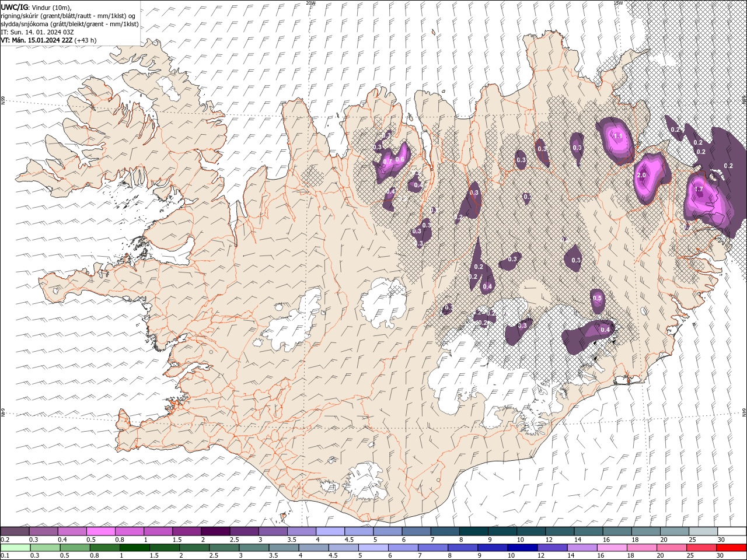Select the deep blue 10–12 rain legend swatch
The width and height of the screenshot is (747, 560).
click(522, 548)
